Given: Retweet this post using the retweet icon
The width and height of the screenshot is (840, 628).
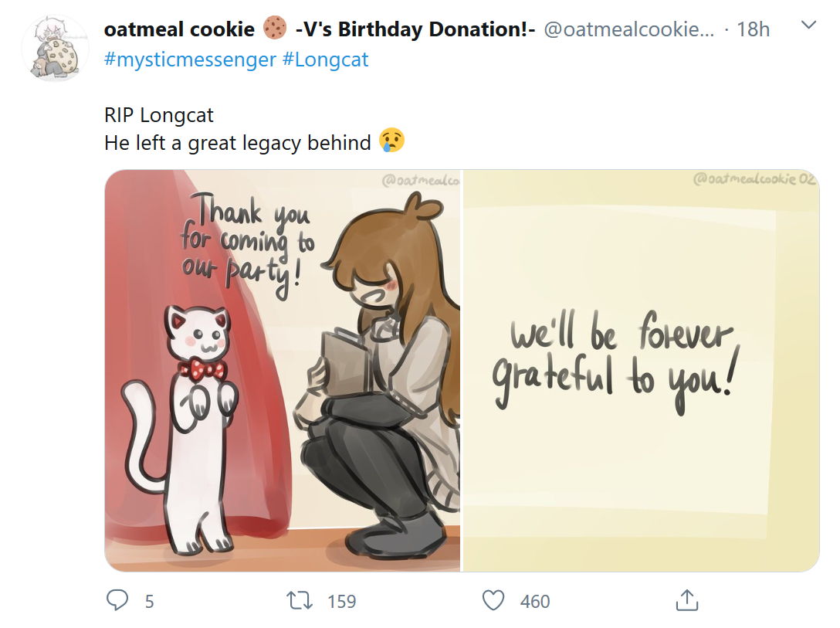Looking at the screenshot, I should coord(299,600).
